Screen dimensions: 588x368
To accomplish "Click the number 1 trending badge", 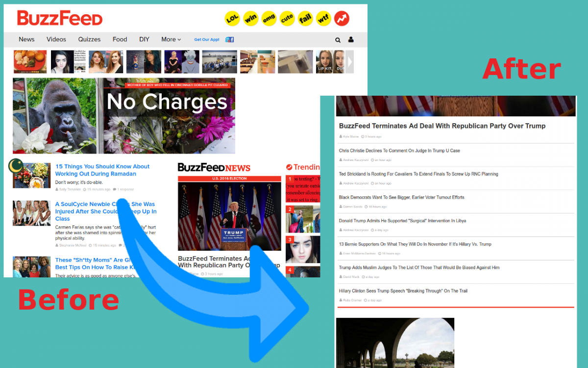I will [290, 180].
